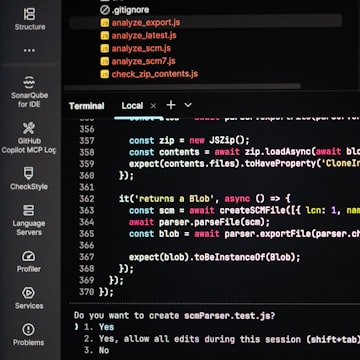Screen dimensions: 360x360
Task: Click JS icon beside analyze_export.js
Action: pyautogui.click(x=105, y=23)
